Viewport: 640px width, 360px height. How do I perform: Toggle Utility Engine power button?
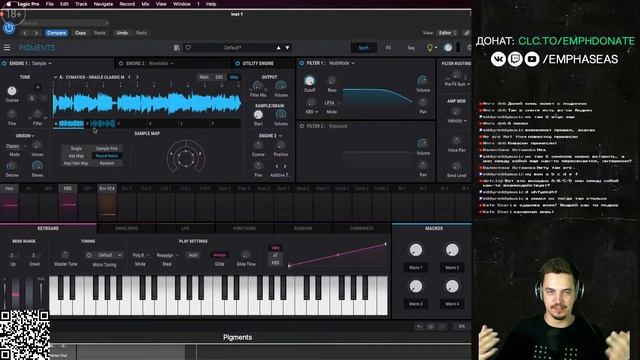coord(238,63)
